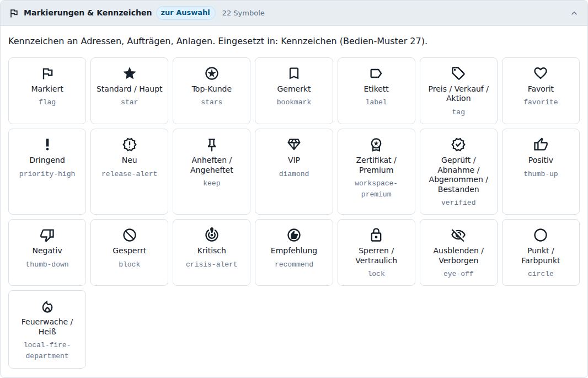Click the Etikett label icon
The width and height of the screenshot is (588, 378).
(376, 73)
